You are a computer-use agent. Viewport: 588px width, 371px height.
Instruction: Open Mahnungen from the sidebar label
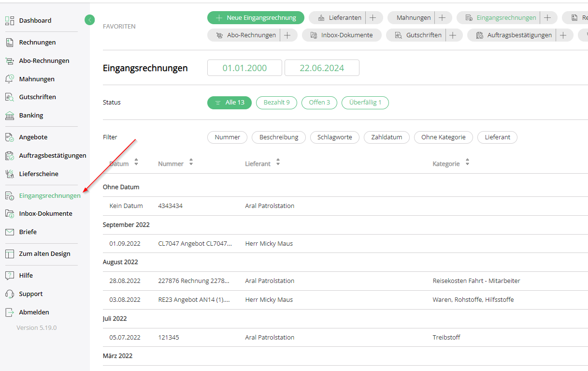pos(37,79)
